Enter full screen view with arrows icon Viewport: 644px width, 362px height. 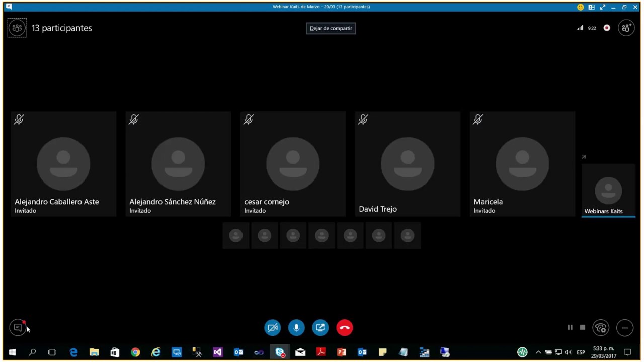603,7
